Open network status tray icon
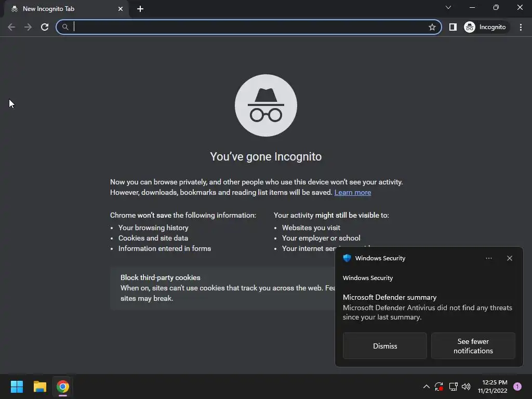 453,387
